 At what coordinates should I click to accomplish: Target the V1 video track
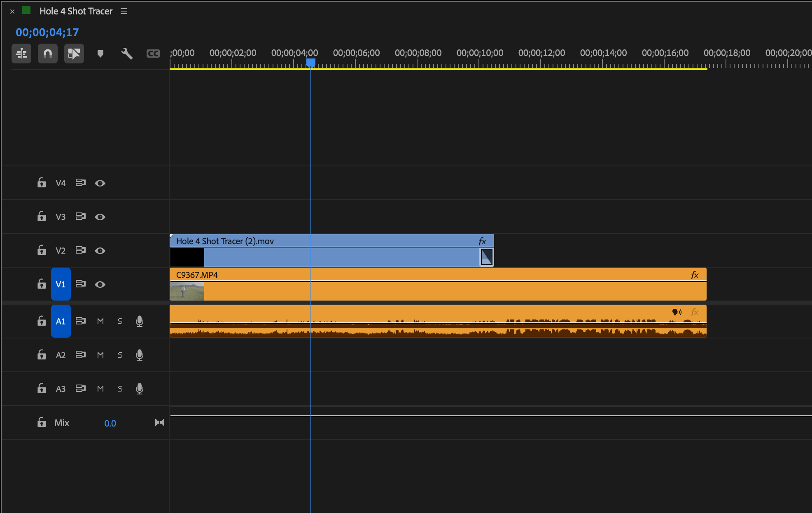click(x=61, y=284)
